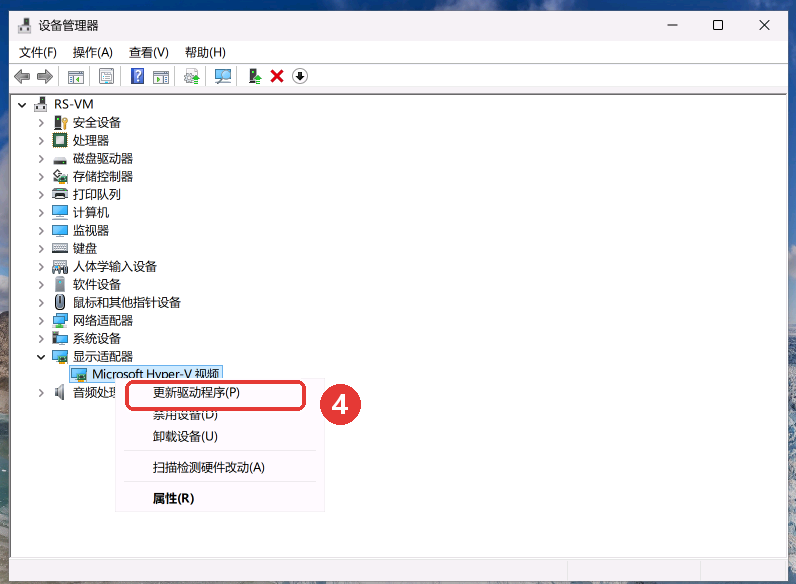Open the properties sheet toolbar icon
This screenshot has height=584, width=796.
106,77
